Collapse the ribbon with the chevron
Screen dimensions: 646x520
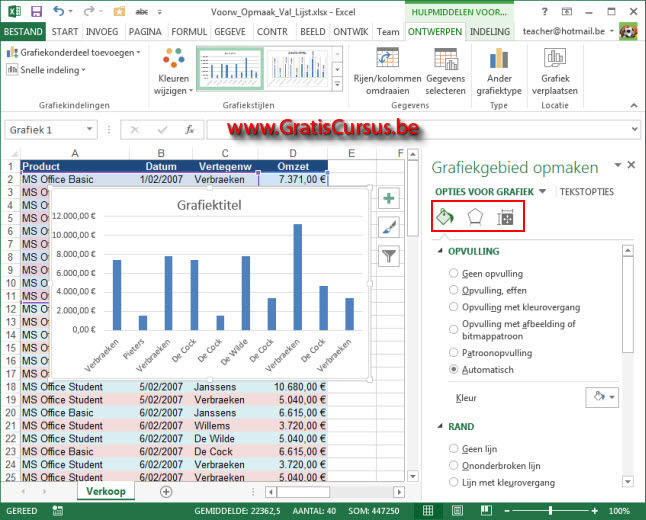tap(634, 105)
